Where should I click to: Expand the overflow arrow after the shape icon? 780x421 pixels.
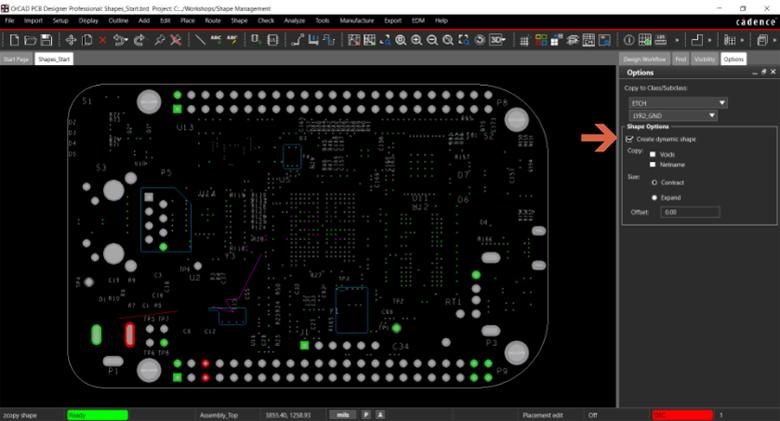point(709,40)
